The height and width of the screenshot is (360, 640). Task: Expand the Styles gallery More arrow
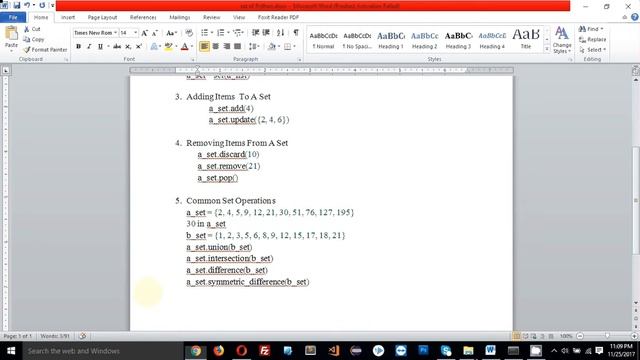click(x=547, y=49)
